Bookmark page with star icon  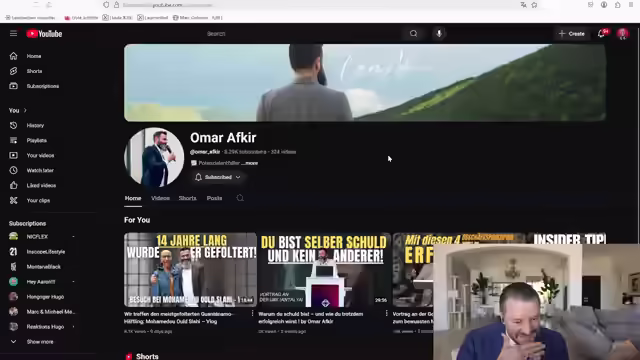click(534, 5)
